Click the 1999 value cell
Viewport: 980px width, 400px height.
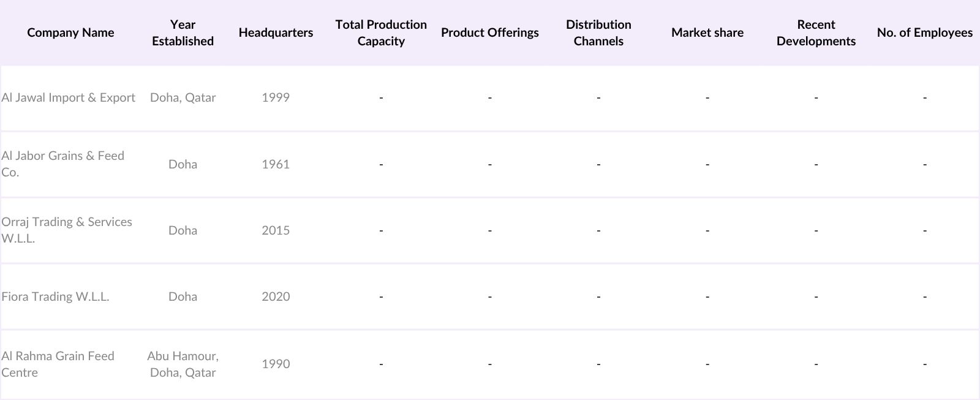[276, 97]
